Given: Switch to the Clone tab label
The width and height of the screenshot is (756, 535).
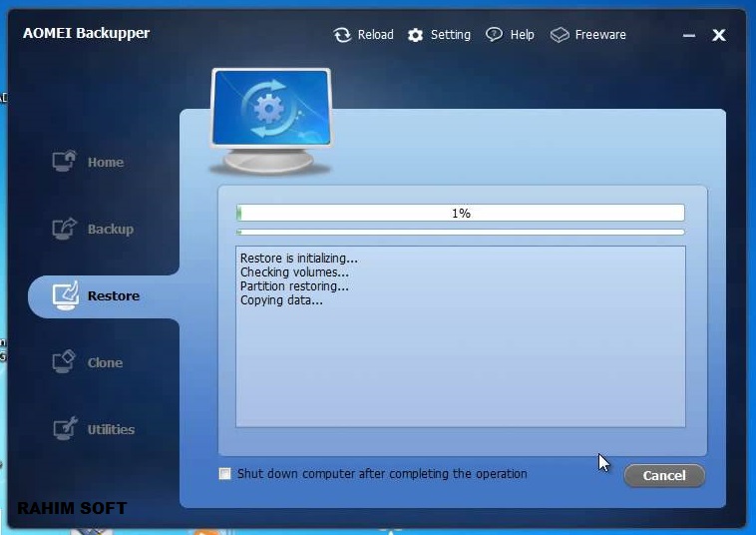Looking at the screenshot, I should coord(105,362).
